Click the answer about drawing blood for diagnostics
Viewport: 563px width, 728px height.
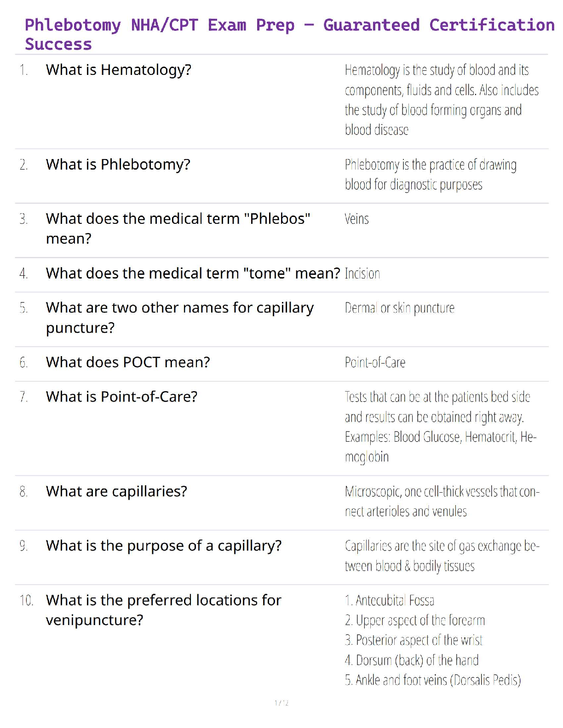[x=430, y=175]
